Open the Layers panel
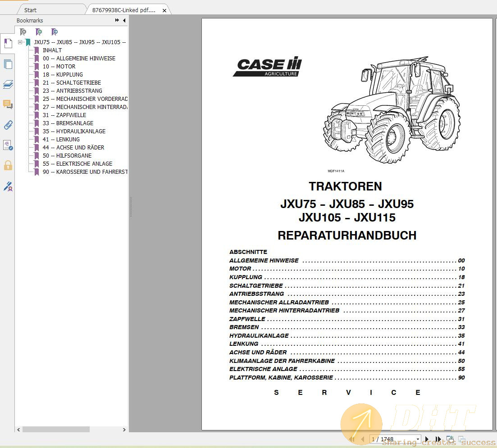The width and height of the screenshot is (497, 448). pos(8,84)
